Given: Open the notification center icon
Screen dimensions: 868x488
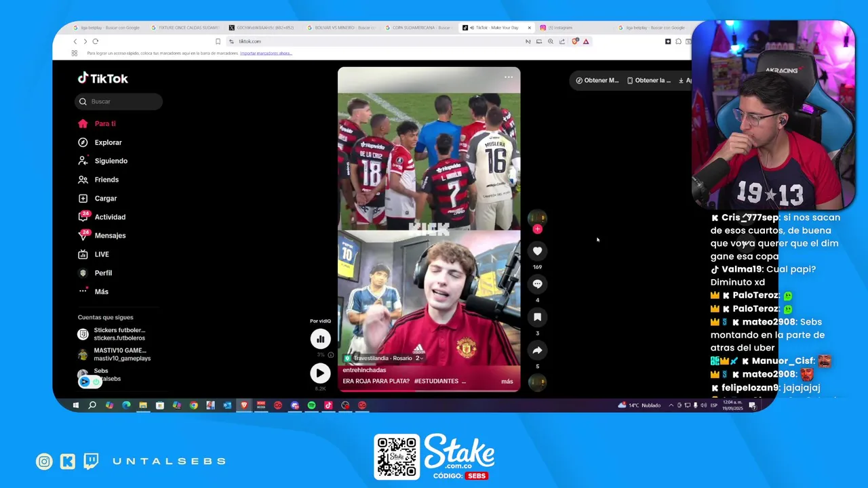Looking at the screenshot, I should pos(752,405).
